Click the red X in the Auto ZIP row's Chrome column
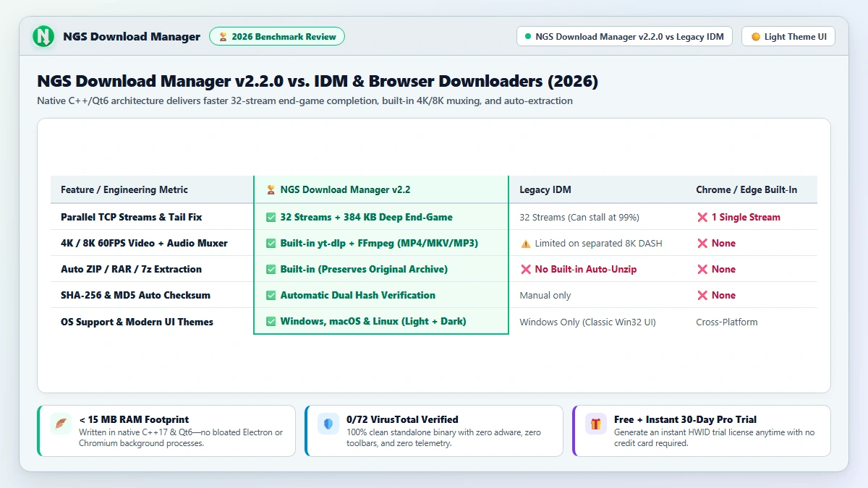Viewport: 868px width, 488px height. click(702, 269)
